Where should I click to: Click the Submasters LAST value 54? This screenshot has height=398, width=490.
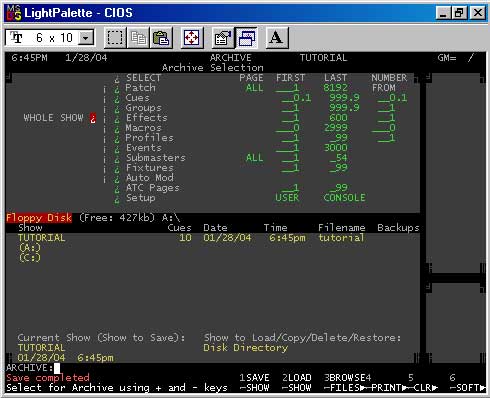pyautogui.click(x=339, y=158)
